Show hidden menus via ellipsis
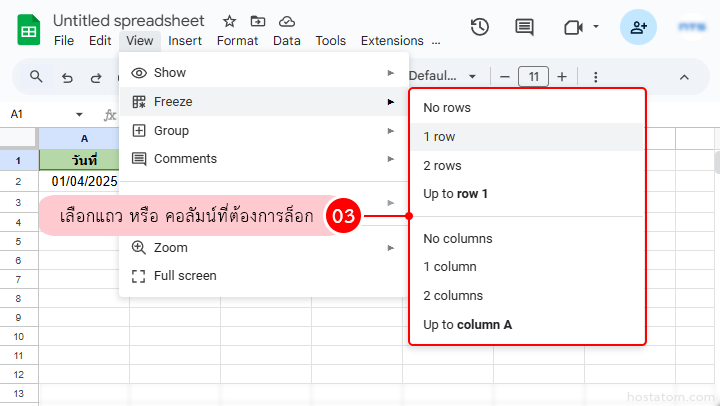Viewport: 720px width, 406px height. pyautogui.click(x=436, y=42)
